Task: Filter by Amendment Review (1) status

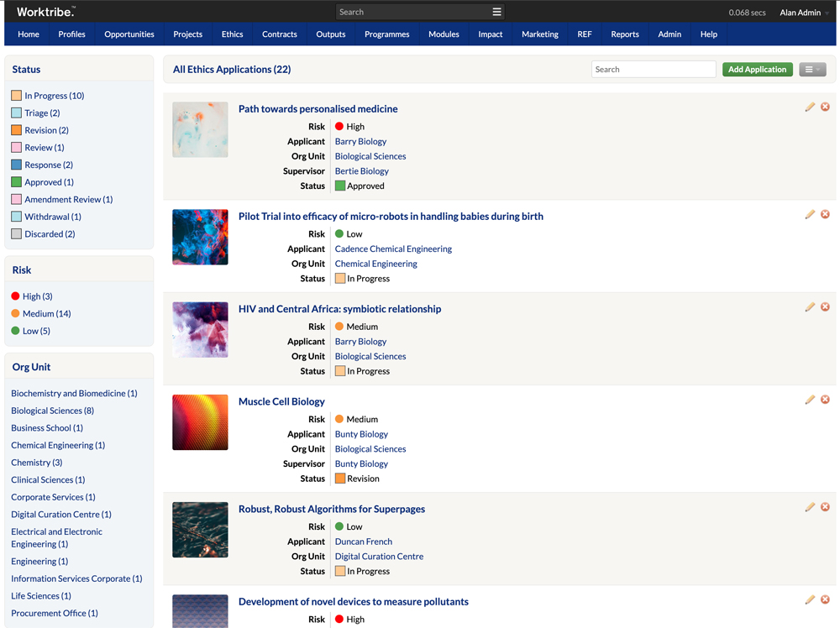Action: pyautogui.click(x=69, y=200)
